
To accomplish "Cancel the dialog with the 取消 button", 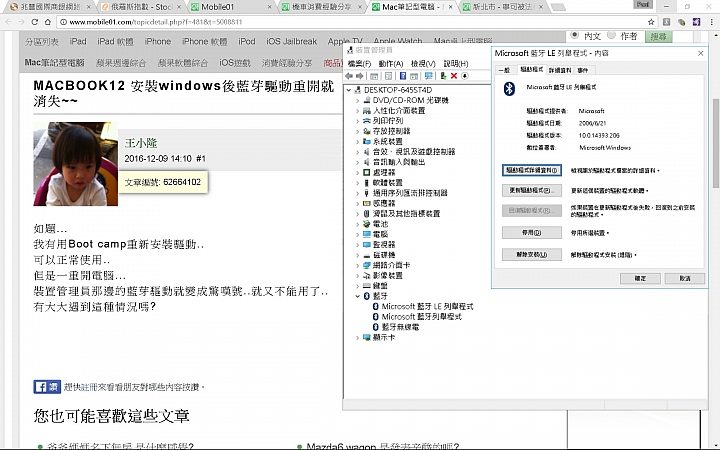I will pos(685,278).
